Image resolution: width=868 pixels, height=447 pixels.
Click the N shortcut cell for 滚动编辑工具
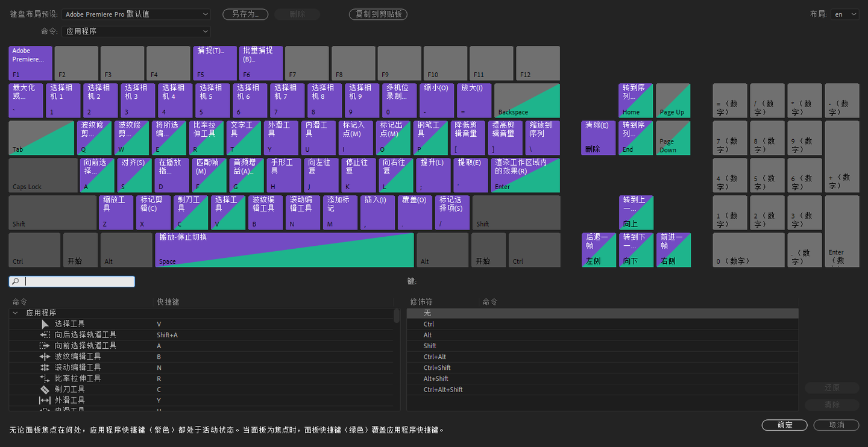pos(159,367)
